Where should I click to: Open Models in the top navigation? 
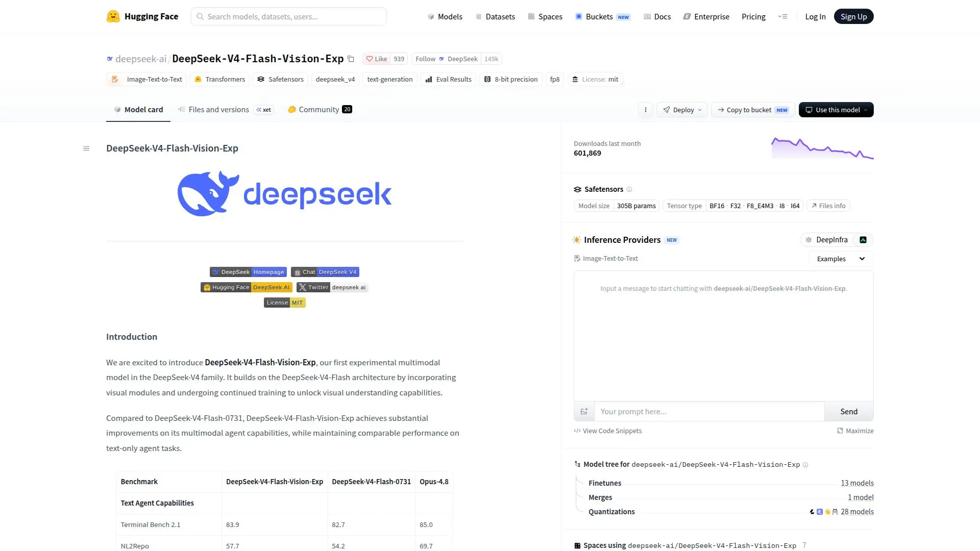point(445,16)
